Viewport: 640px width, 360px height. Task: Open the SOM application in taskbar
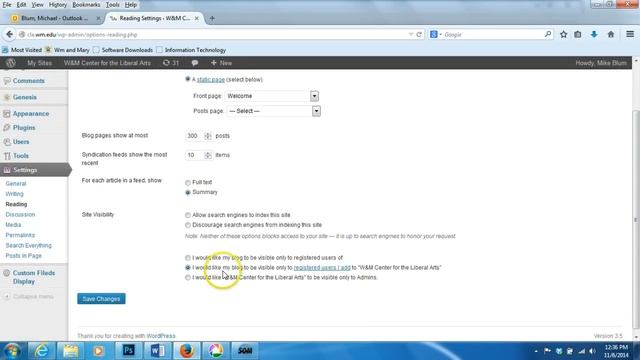(x=245, y=351)
